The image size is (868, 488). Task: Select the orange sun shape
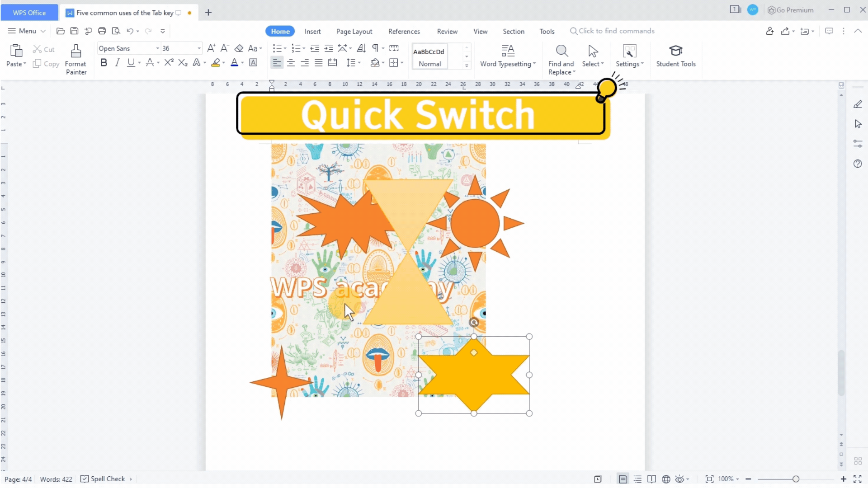tap(475, 223)
